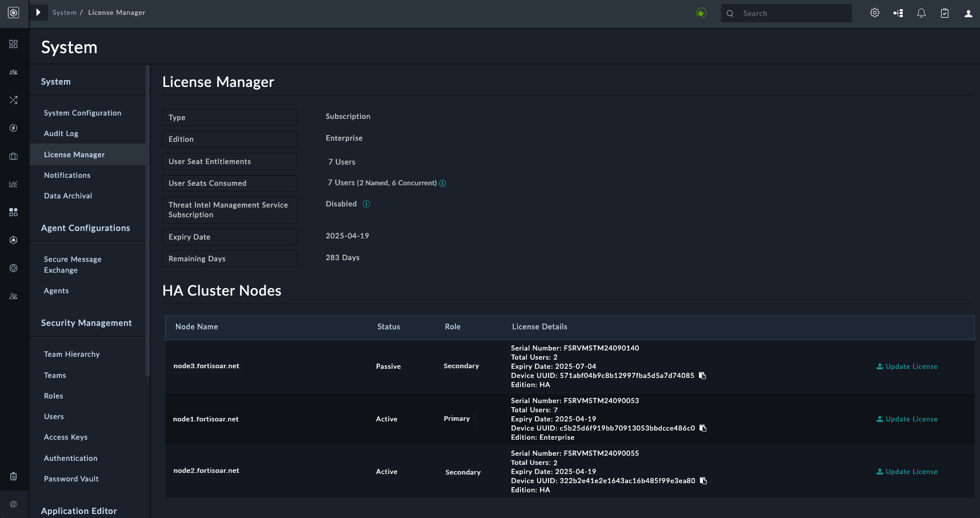Viewport: 980px width, 518px height.
Task: Open the reports chart icon in left navbar
Action: [13, 184]
